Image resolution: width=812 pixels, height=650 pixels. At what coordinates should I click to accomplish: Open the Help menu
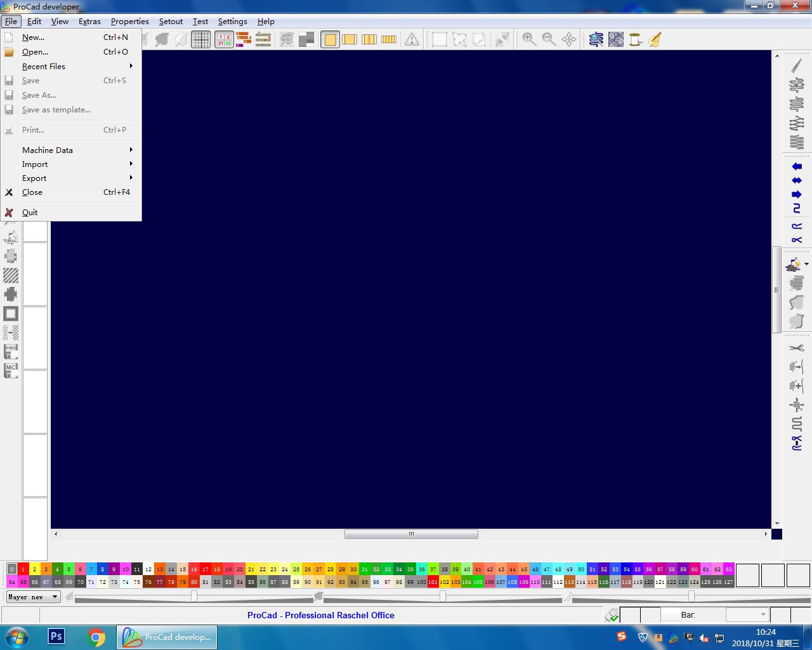[x=266, y=21]
